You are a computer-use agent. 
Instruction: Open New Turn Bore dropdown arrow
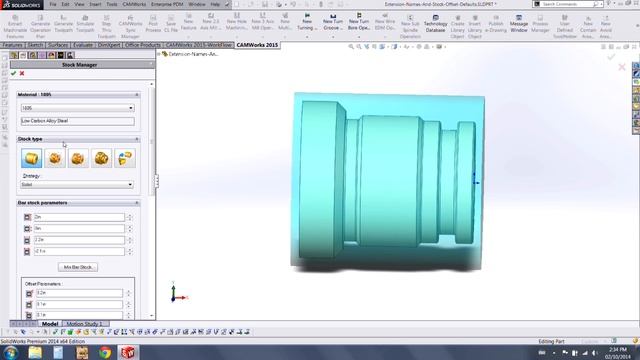tap(359, 37)
